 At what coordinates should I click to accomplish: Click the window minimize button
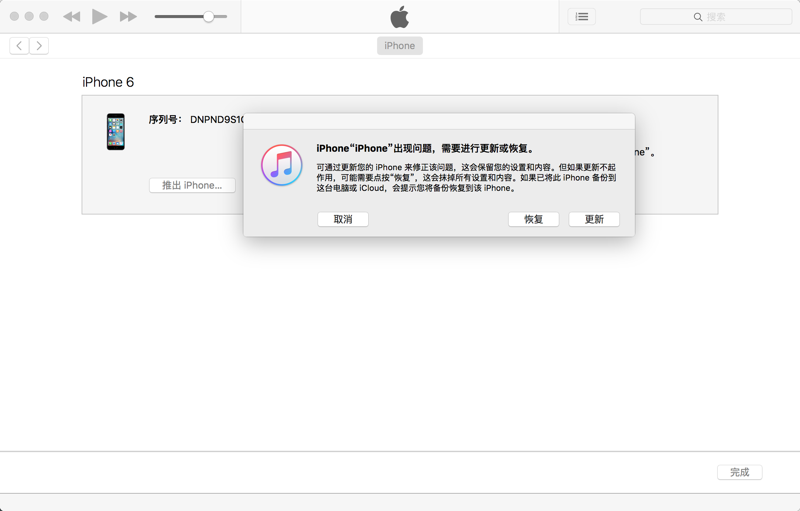point(29,16)
